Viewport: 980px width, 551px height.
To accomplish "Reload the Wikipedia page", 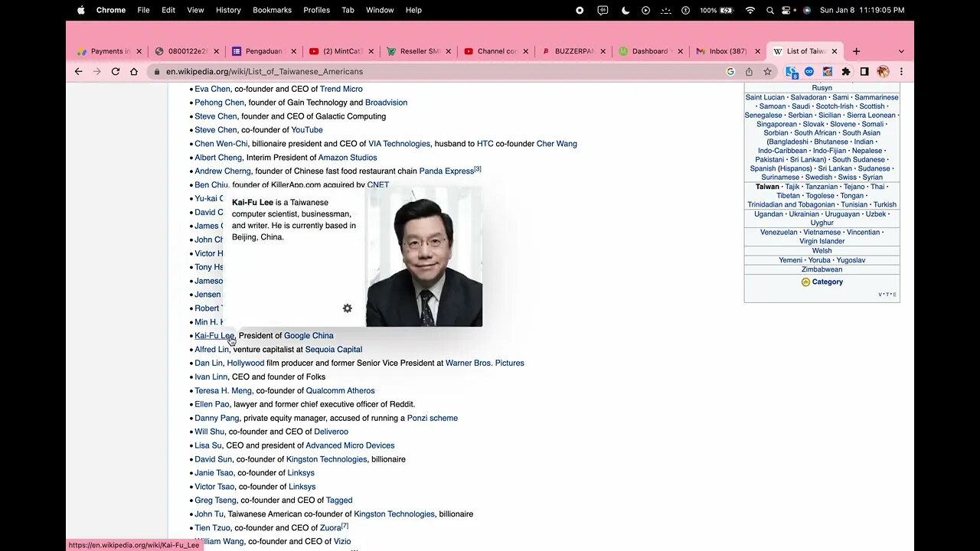I will point(116,71).
